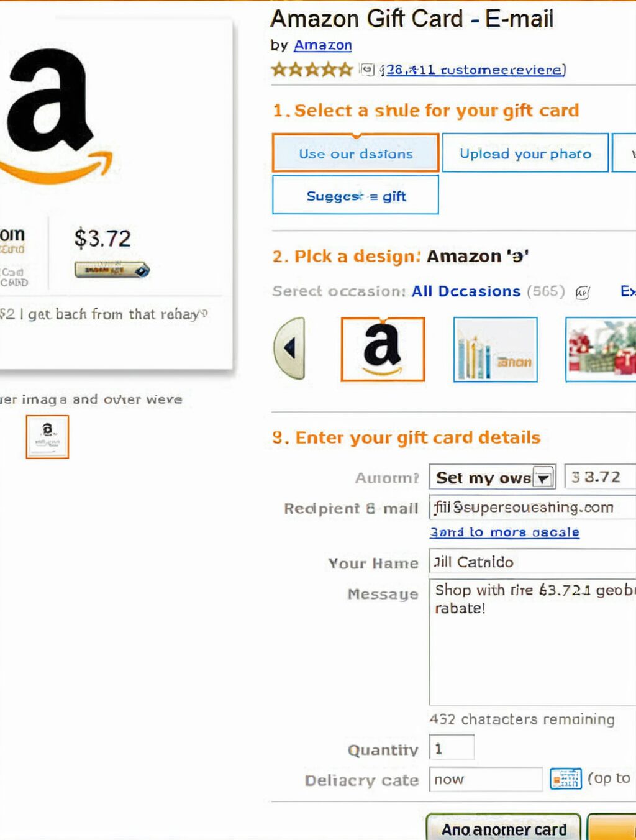This screenshot has width=636, height=840.
Task: Click the Amazon brand link
Action: pos(323,45)
